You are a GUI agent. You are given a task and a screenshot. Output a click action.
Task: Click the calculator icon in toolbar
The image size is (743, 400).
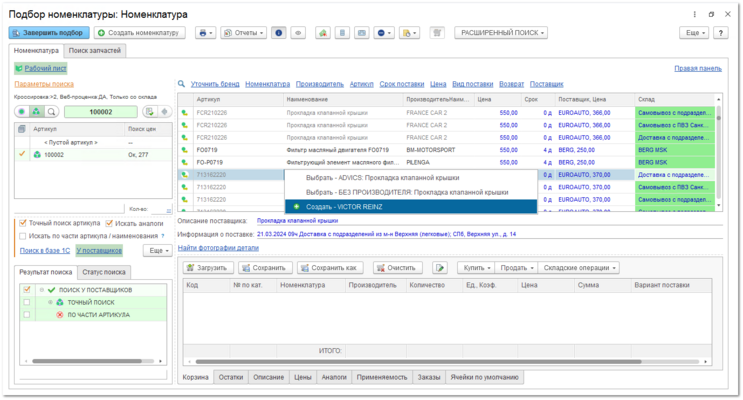click(342, 33)
